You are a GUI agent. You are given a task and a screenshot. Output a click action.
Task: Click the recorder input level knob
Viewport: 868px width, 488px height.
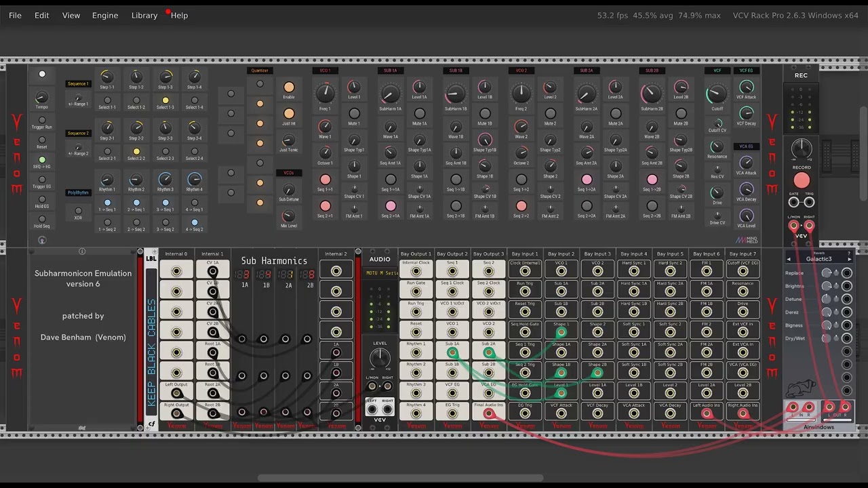point(802,148)
